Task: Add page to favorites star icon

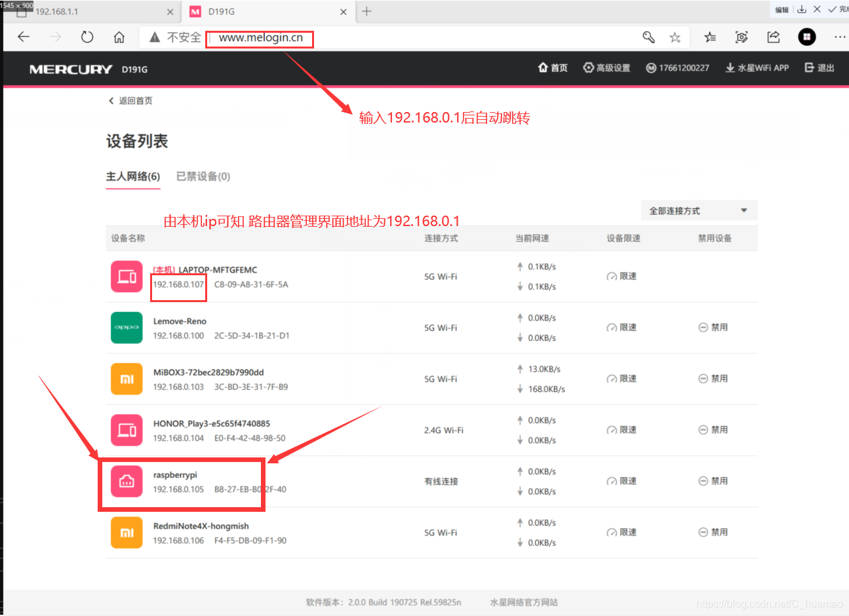Action: (x=675, y=37)
